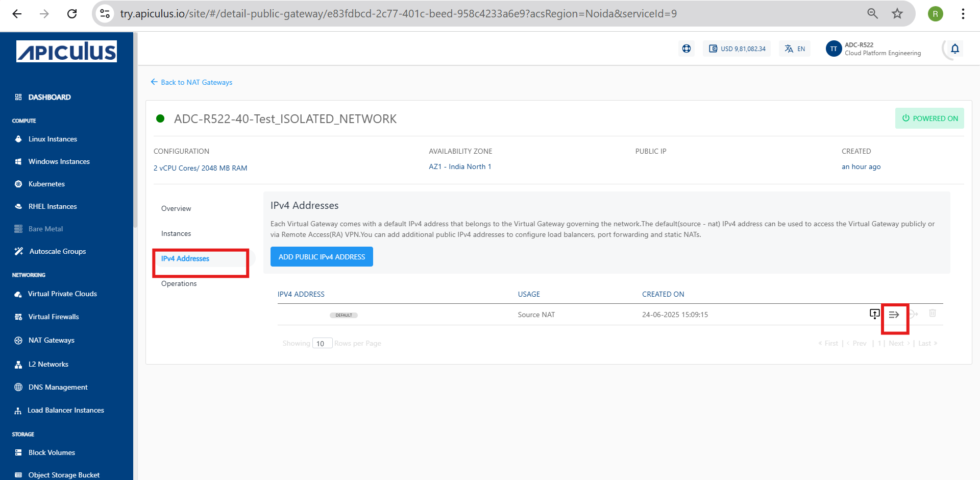Switch to the Operations tab

(179, 283)
